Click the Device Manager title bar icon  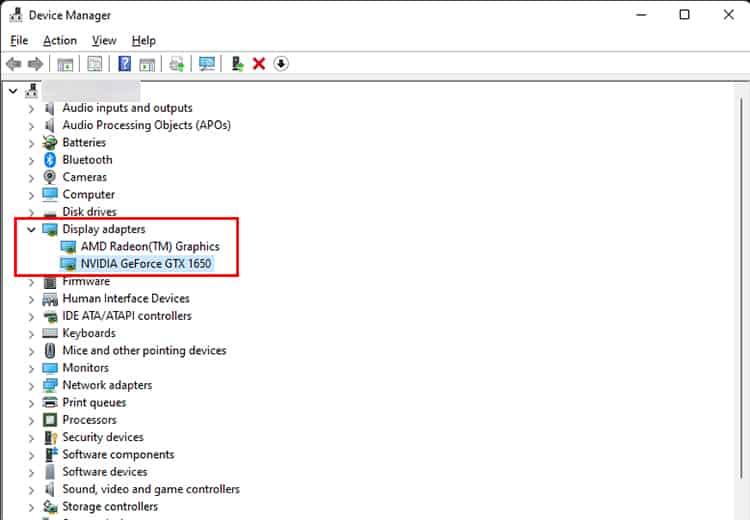pyautogui.click(x=16, y=15)
